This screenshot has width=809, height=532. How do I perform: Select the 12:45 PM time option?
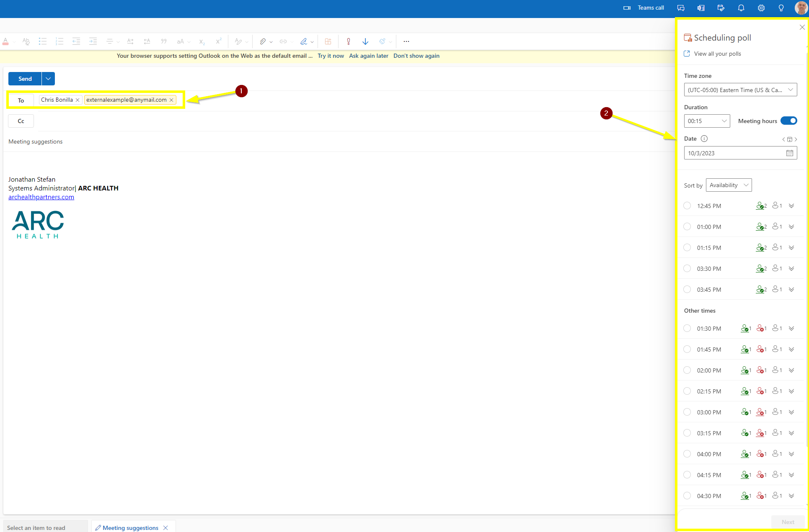[687, 206]
